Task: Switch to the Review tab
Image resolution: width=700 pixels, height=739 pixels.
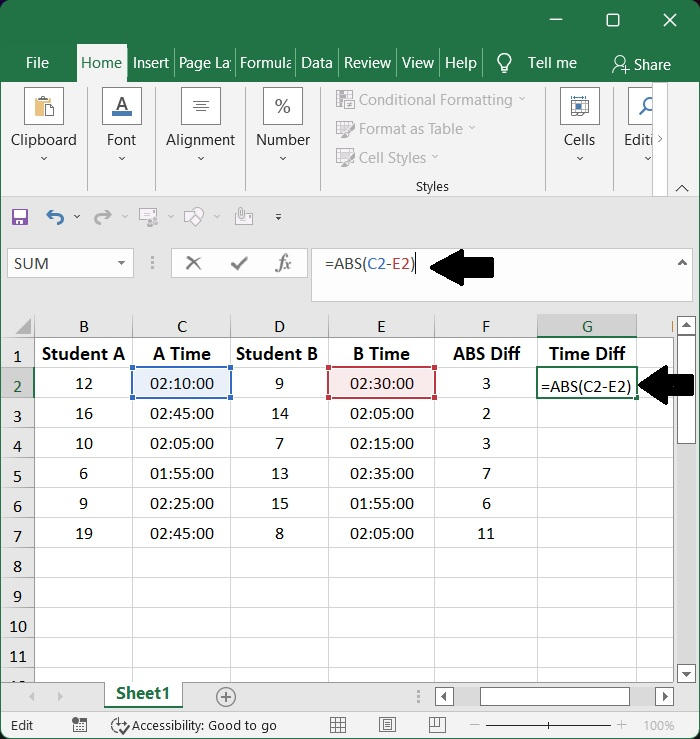Action: click(x=367, y=63)
